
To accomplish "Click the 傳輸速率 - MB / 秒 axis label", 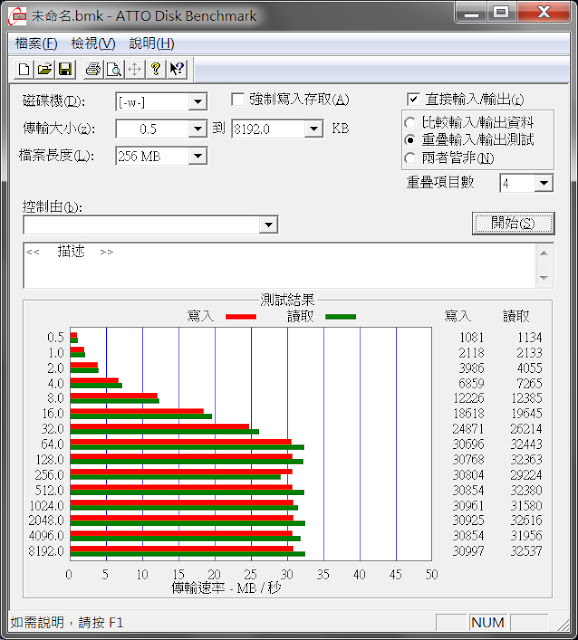I will click(x=226, y=588).
